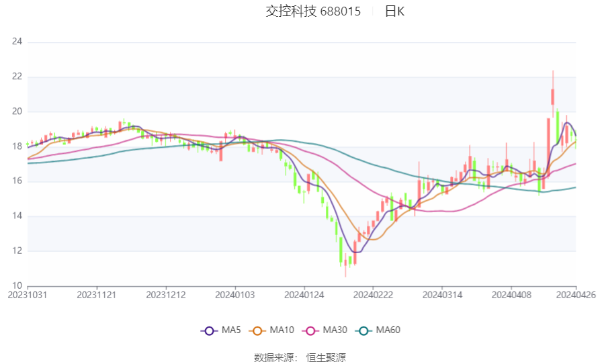The width and height of the screenshot is (600, 364).
Task: Select the 20231121 date tick
Action: pyautogui.click(x=97, y=295)
